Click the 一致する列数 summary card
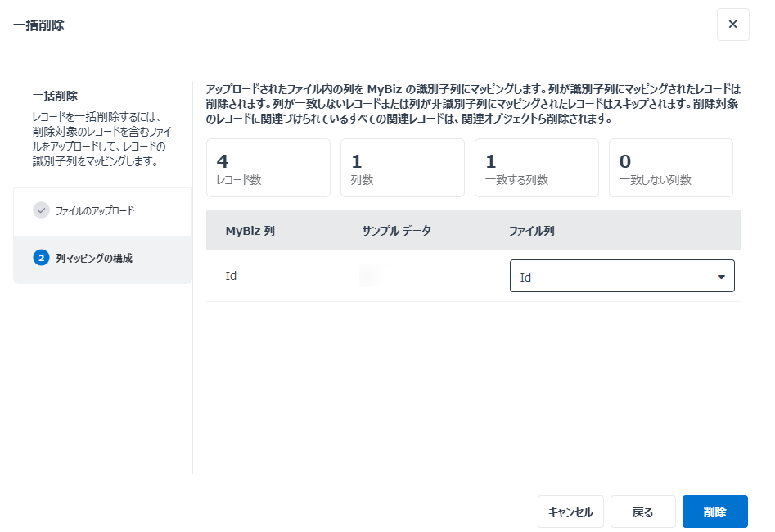Image resolution: width=775 pixels, height=532 pixels. tap(537, 168)
